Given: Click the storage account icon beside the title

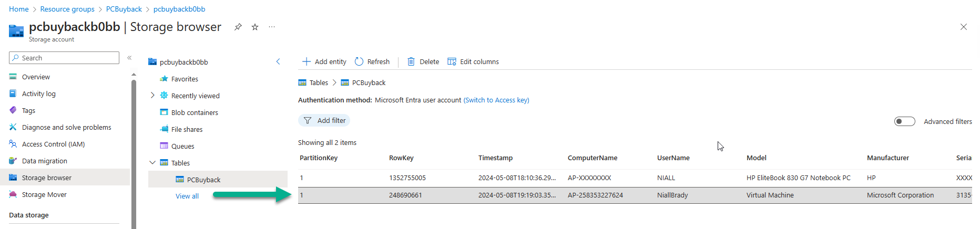Looking at the screenshot, I should pos(16,32).
